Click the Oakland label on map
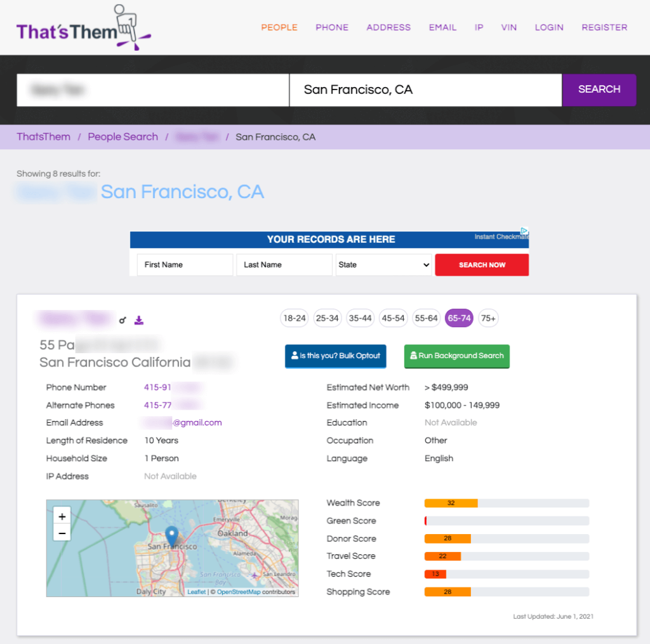Viewport: 650px width, 644px height. (x=232, y=533)
